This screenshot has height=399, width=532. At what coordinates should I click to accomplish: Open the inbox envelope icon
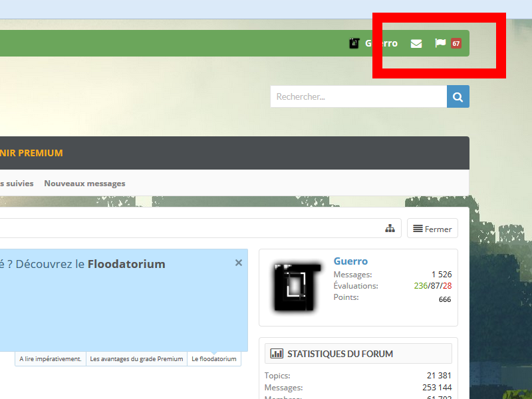point(416,44)
